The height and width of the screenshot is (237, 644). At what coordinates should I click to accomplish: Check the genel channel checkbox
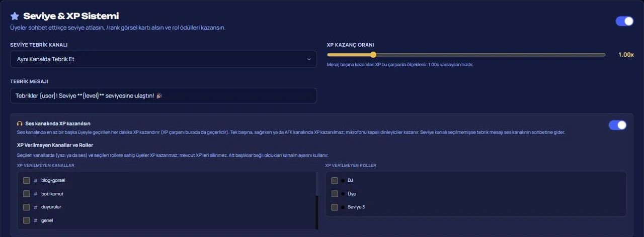[26, 220]
